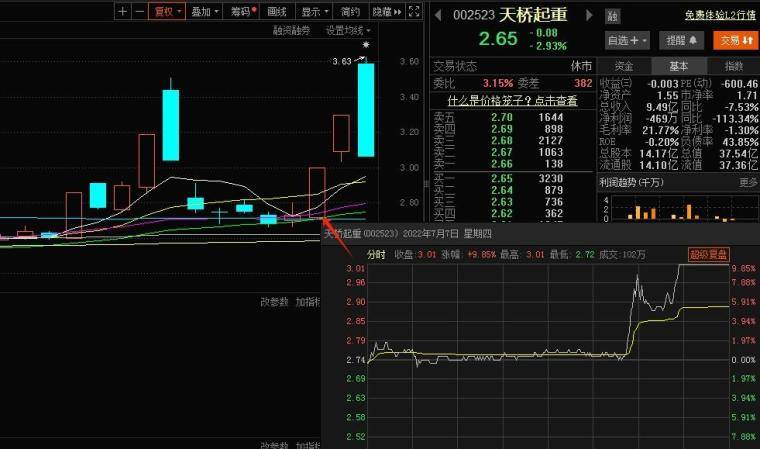
Task: Set alert with 提醒 bell button
Action: pyautogui.click(x=681, y=41)
